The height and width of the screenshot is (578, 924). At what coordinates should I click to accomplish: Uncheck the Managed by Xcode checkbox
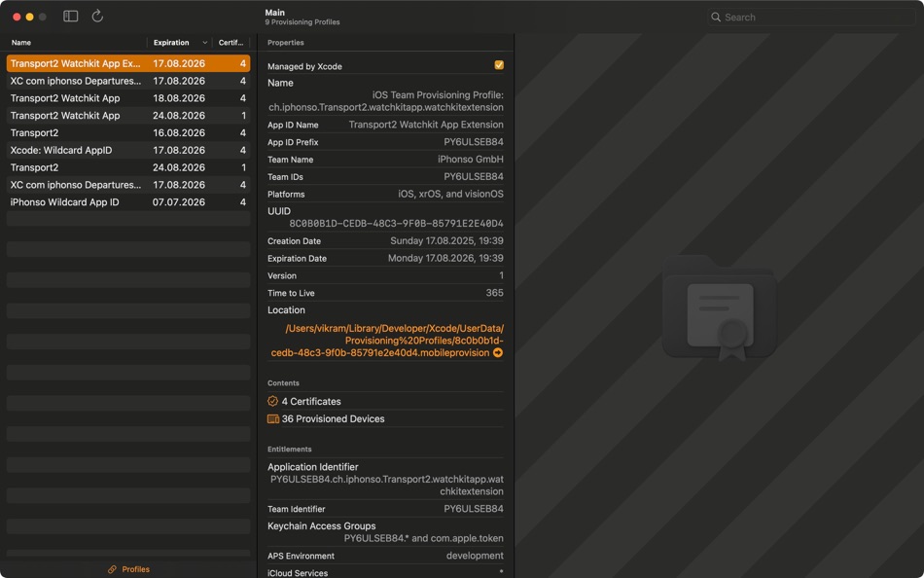click(x=499, y=63)
